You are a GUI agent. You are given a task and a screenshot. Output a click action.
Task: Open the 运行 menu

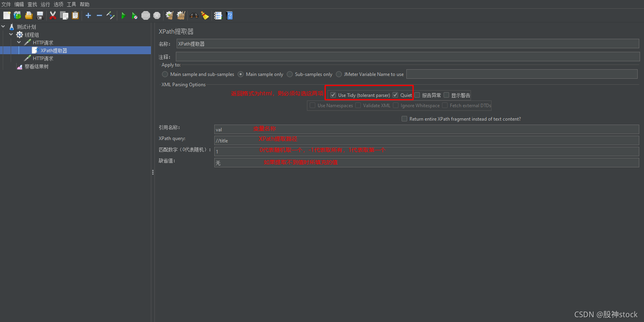coord(46,4)
